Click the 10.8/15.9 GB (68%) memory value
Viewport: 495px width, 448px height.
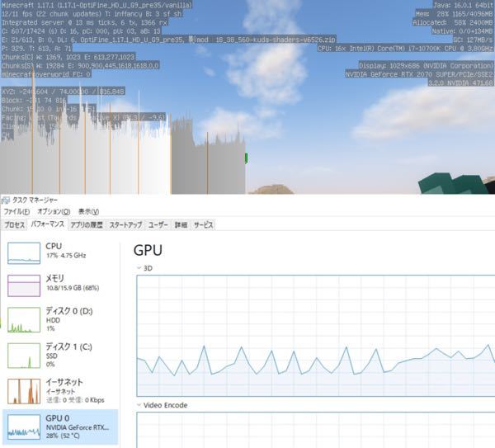click(73, 288)
